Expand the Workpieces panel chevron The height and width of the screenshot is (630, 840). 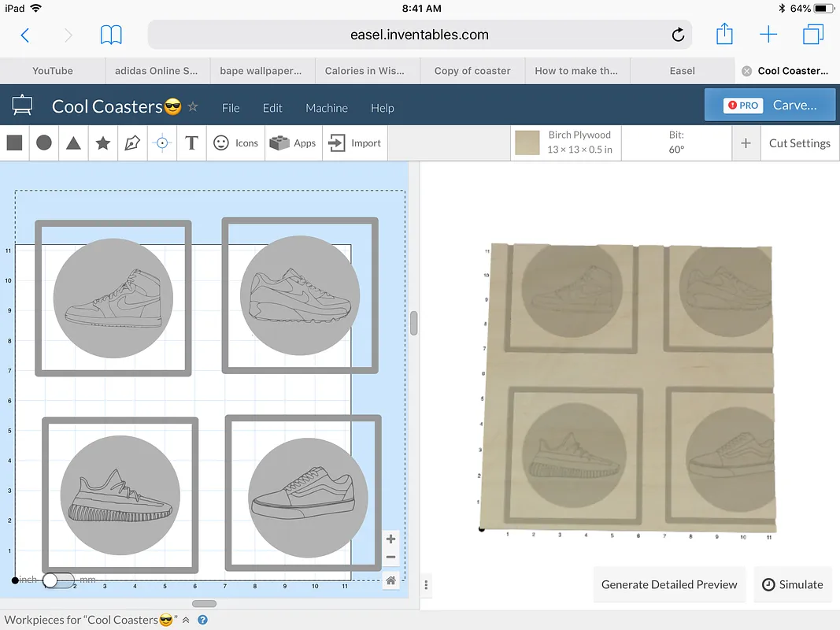(x=187, y=620)
